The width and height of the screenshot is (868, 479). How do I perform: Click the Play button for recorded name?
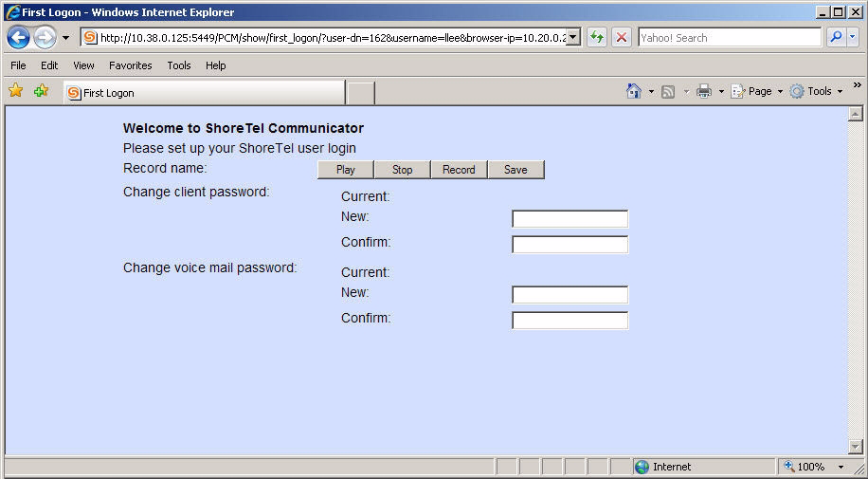click(346, 170)
